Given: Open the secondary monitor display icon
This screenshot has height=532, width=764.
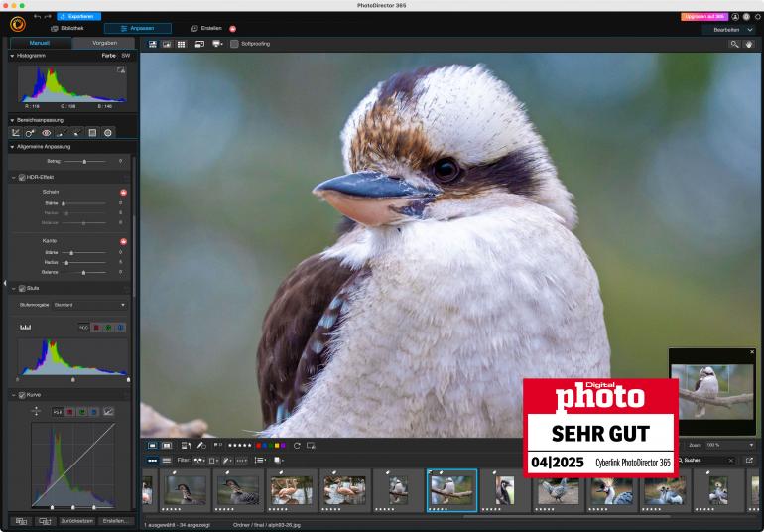Looking at the screenshot, I should pyautogui.click(x=199, y=44).
